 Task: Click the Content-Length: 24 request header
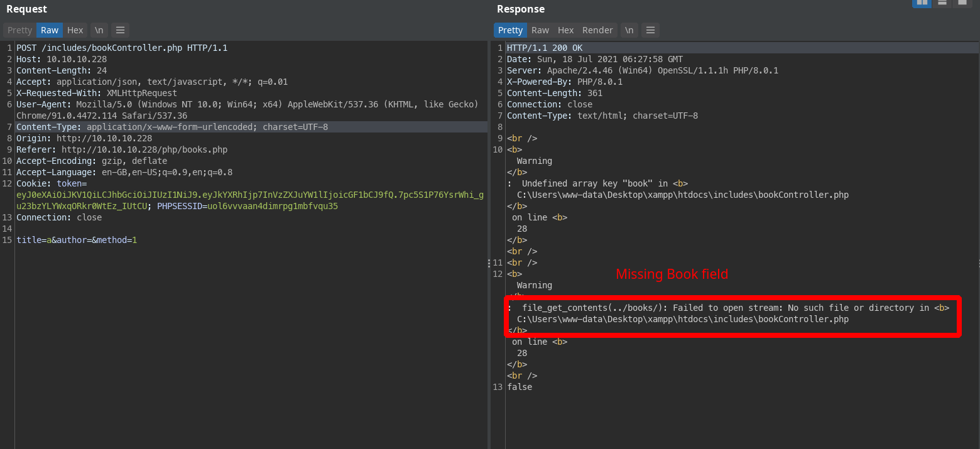tap(62, 70)
